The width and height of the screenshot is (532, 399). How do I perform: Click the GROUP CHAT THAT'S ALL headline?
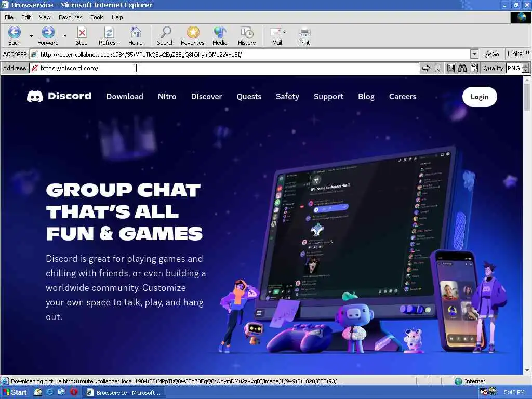tap(124, 212)
